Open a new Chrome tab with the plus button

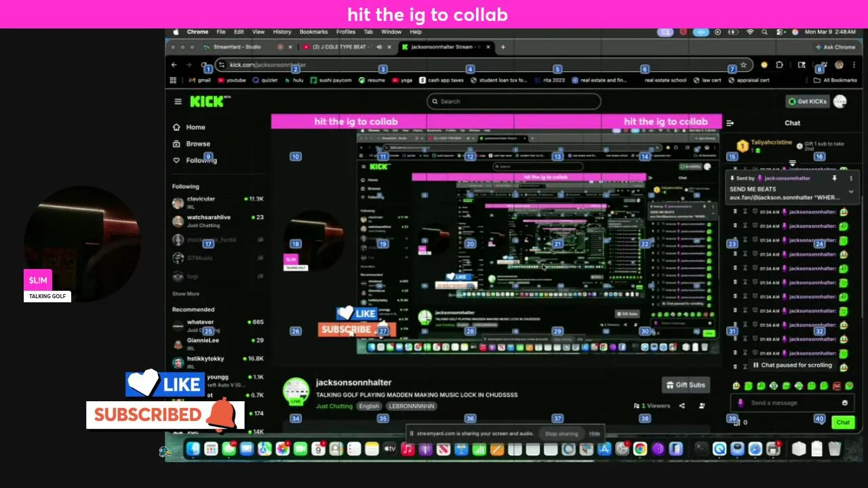tap(503, 47)
